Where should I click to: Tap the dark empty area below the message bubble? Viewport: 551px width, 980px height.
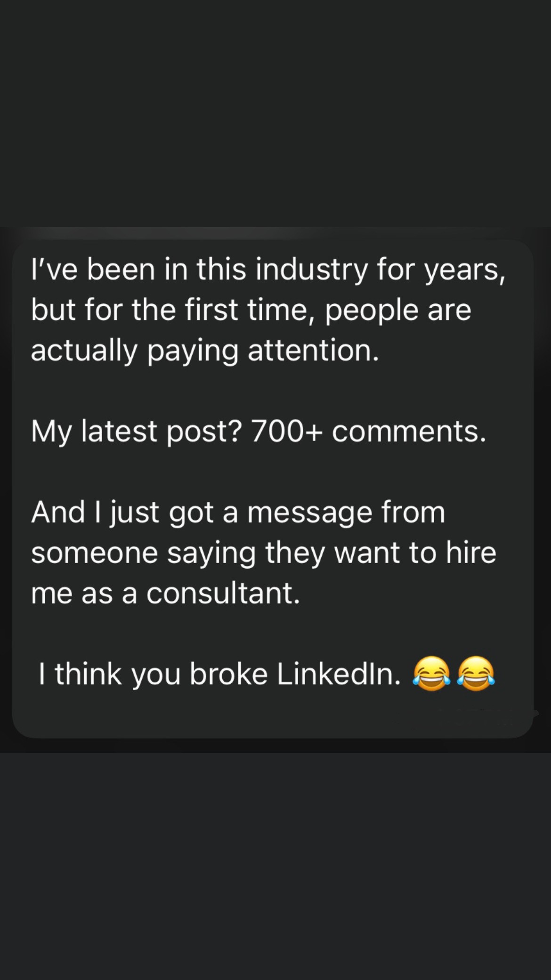(x=275, y=866)
